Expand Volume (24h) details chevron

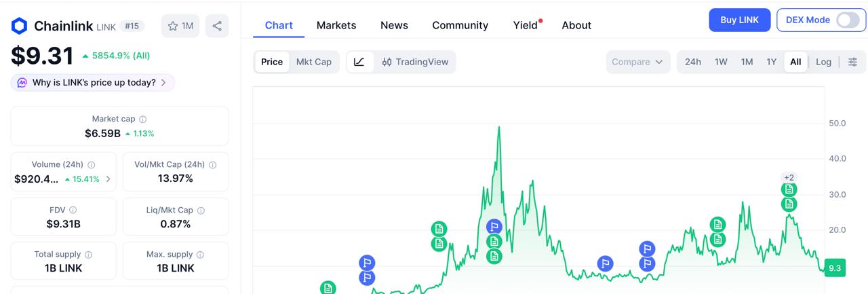(108, 179)
